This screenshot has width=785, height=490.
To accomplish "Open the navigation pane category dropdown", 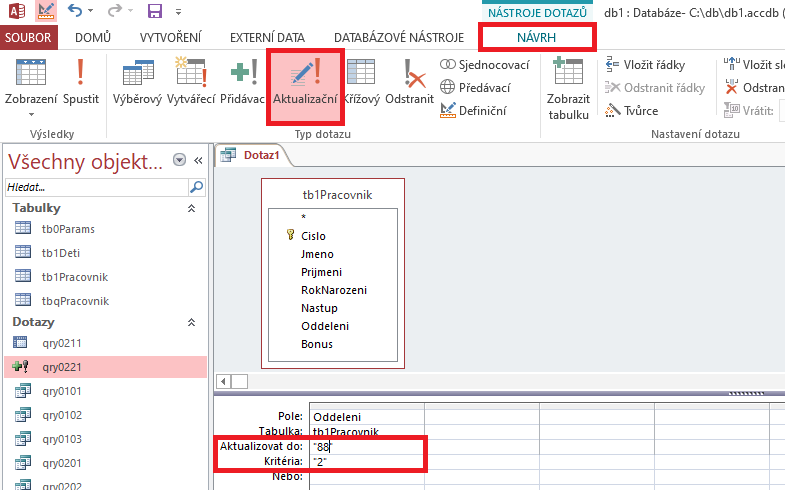I will click(179, 160).
